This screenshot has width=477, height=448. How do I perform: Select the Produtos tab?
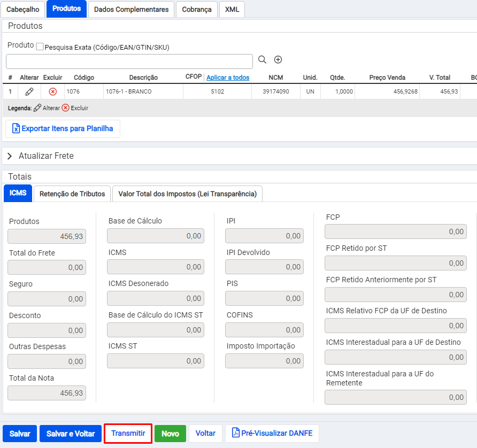click(x=67, y=9)
